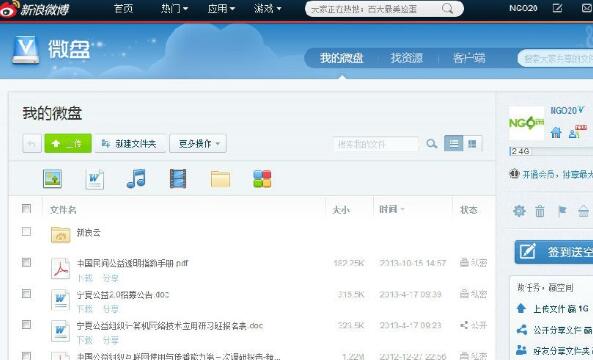Click the private lock status of pdf row

(473, 262)
